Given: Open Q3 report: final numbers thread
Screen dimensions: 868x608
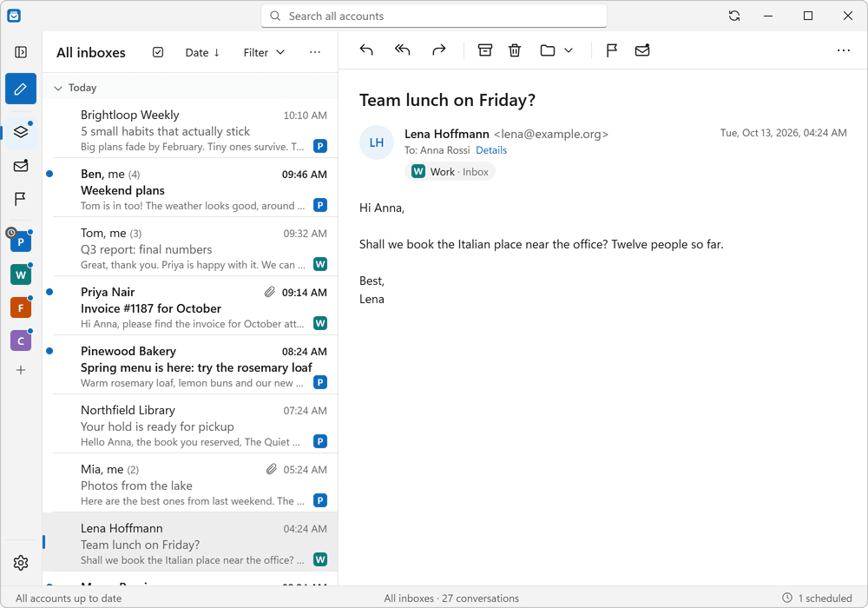Looking at the screenshot, I should click(x=190, y=248).
